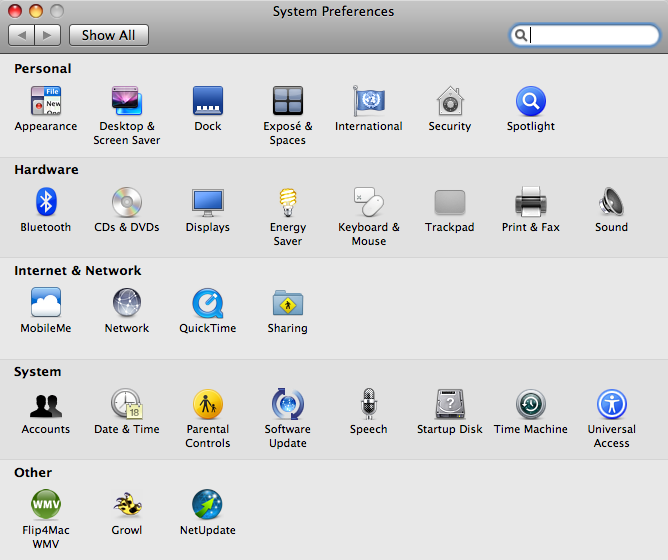Open Time Machine settings
The image size is (668, 560).
point(530,405)
